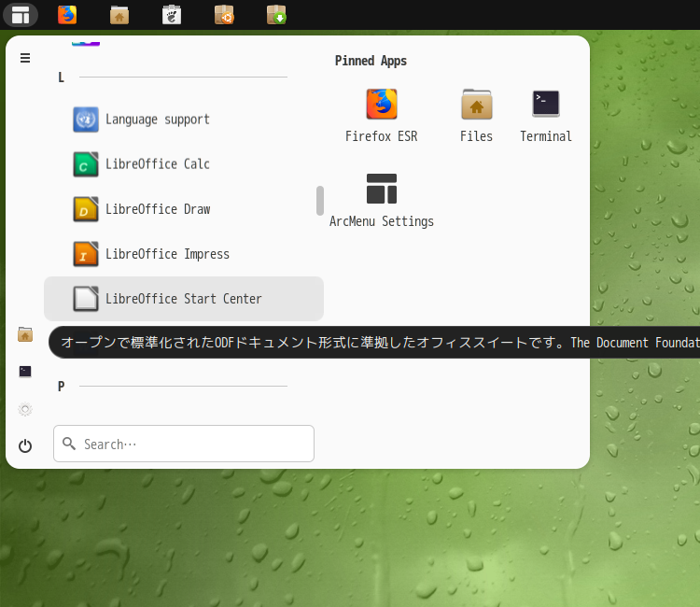Click the P section letter header
The image size is (700, 607).
pyautogui.click(x=62, y=387)
